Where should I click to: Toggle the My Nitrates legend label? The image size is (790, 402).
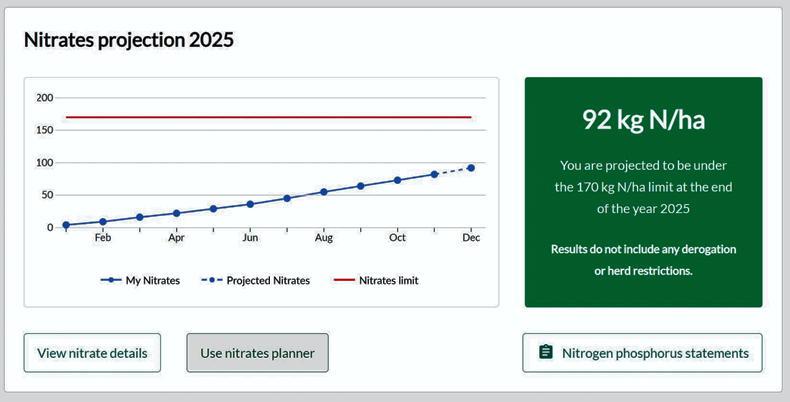(x=153, y=281)
